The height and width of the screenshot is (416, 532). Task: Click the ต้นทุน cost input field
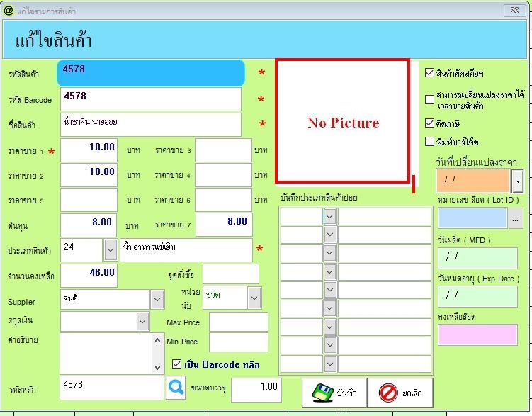tap(89, 224)
